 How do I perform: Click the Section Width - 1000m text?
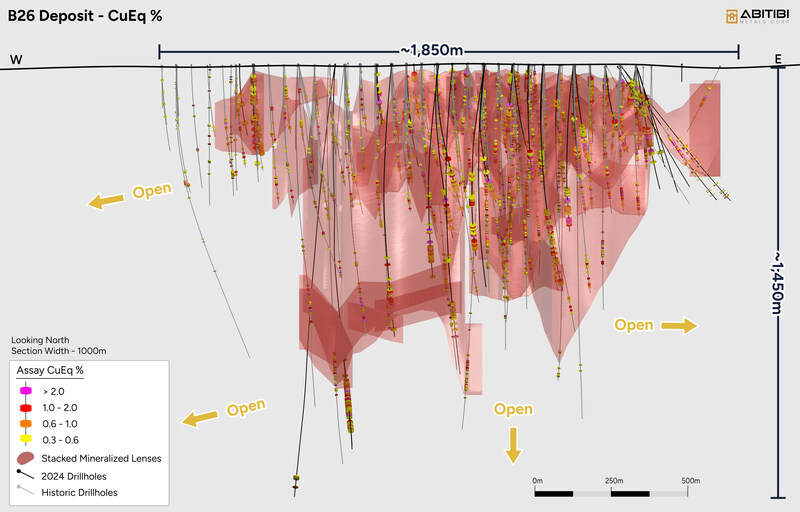click(58, 350)
